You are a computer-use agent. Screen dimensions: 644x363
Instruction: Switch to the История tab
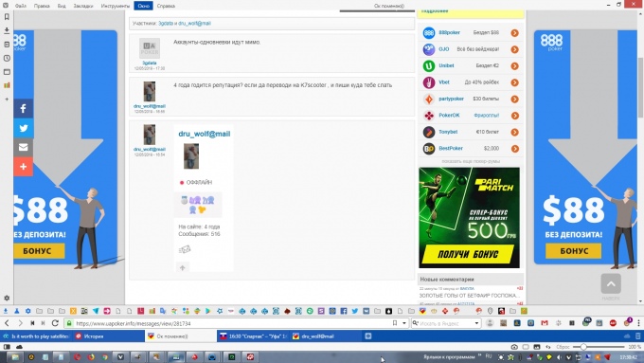(94, 336)
